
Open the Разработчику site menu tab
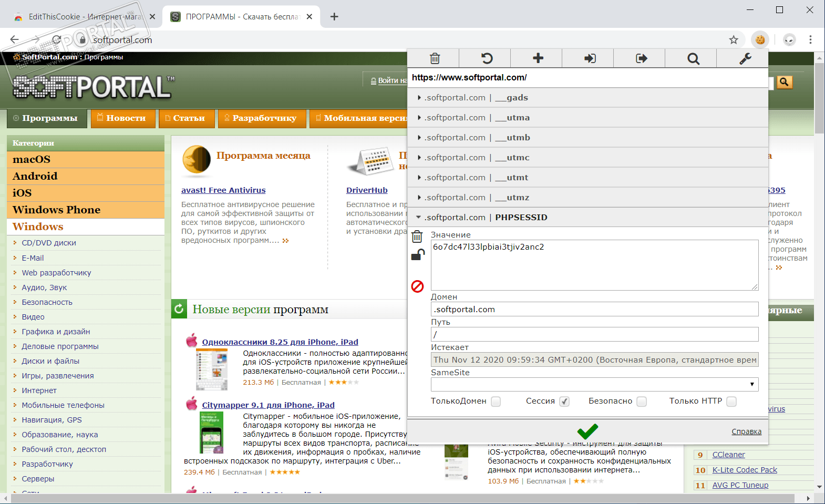coord(262,118)
